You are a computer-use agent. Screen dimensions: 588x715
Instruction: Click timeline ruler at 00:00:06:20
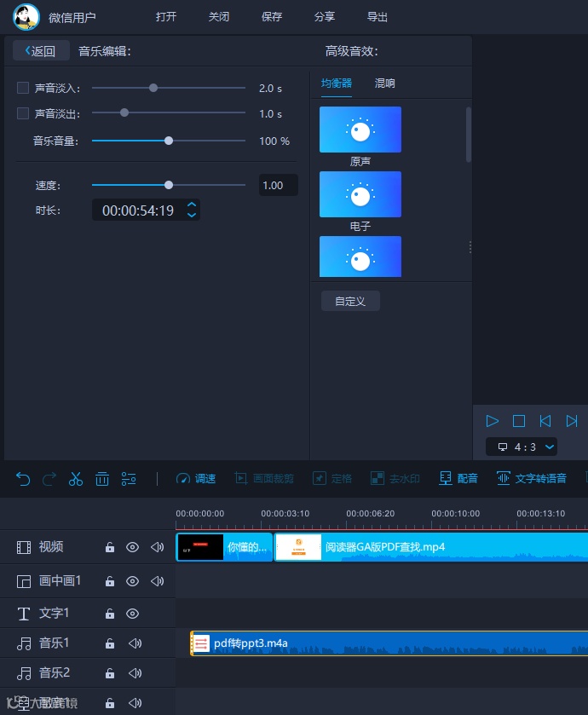[370, 513]
